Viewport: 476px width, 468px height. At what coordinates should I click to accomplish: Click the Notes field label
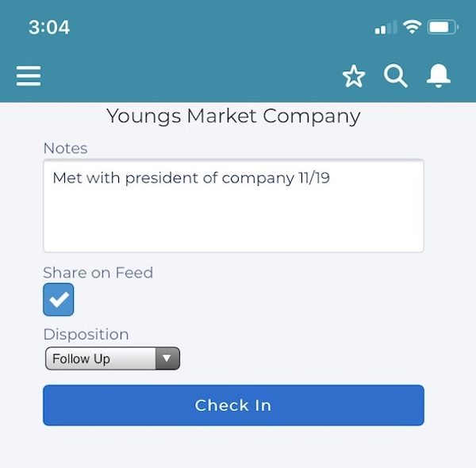[x=66, y=148]
